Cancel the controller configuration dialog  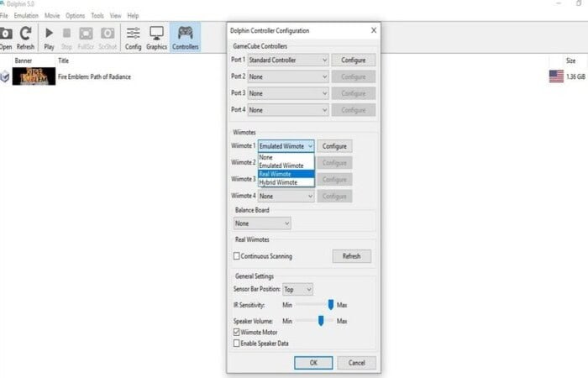coord(357,363)
